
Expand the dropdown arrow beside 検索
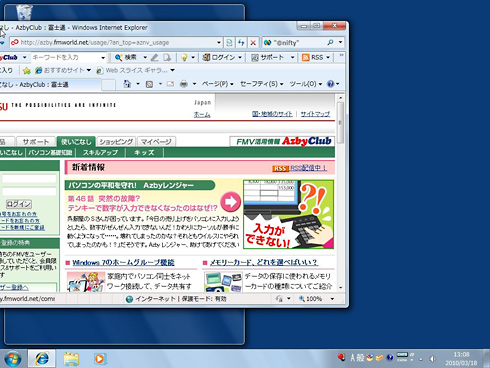[x=145, y=58]
